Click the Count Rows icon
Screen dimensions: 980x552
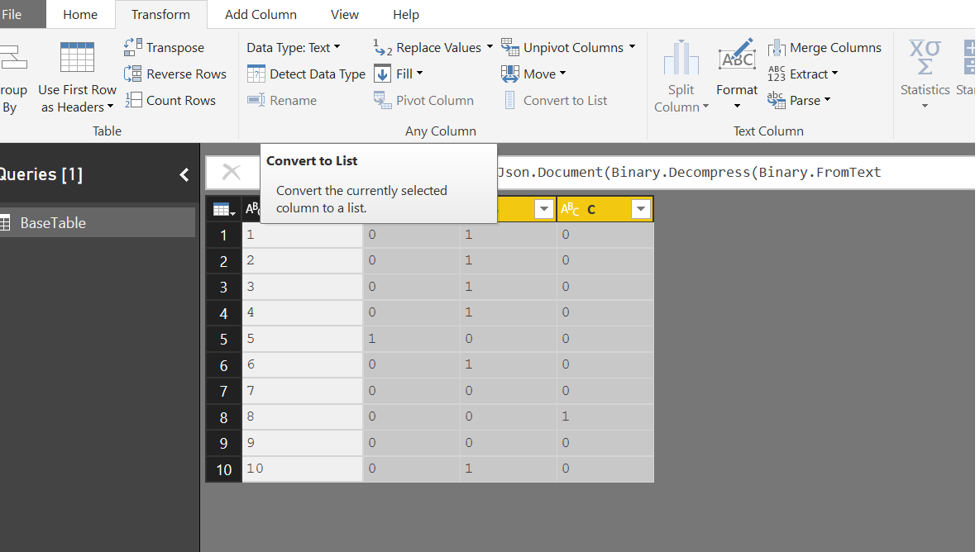(132, 100)
